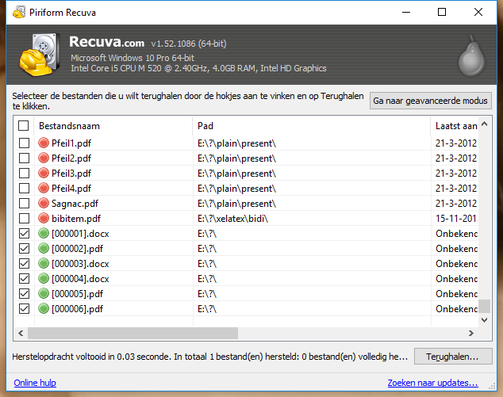The width and height of the screenshot is (503, 397).
Task: Click the green status dot of [000005].pdf
Action: pyautogui.click(x=43, y=293)
